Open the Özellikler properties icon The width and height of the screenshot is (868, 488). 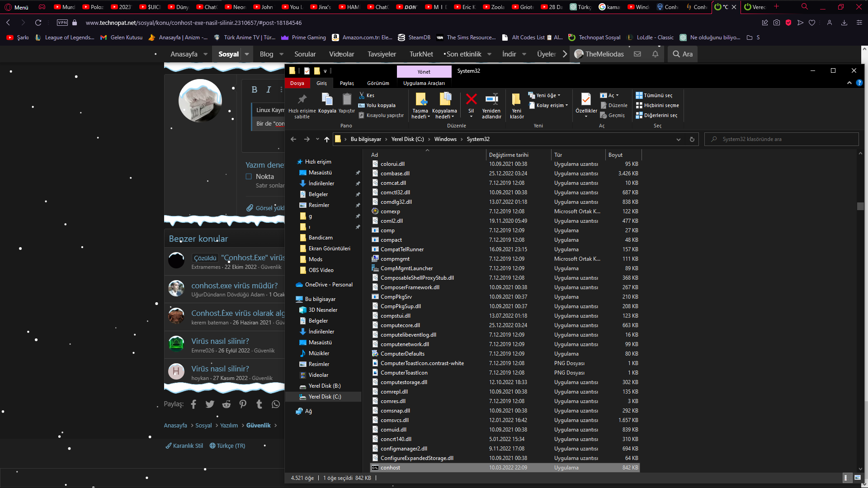pyautogui.click(x=586, y=100)
